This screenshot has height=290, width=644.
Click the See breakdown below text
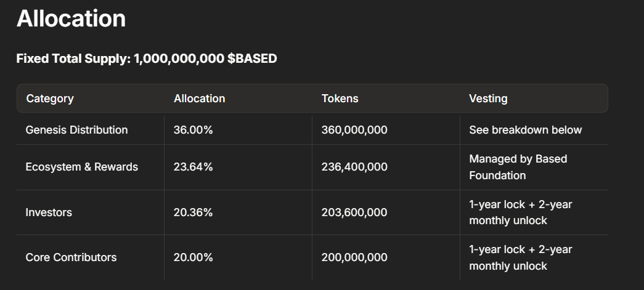pos(525,130)
